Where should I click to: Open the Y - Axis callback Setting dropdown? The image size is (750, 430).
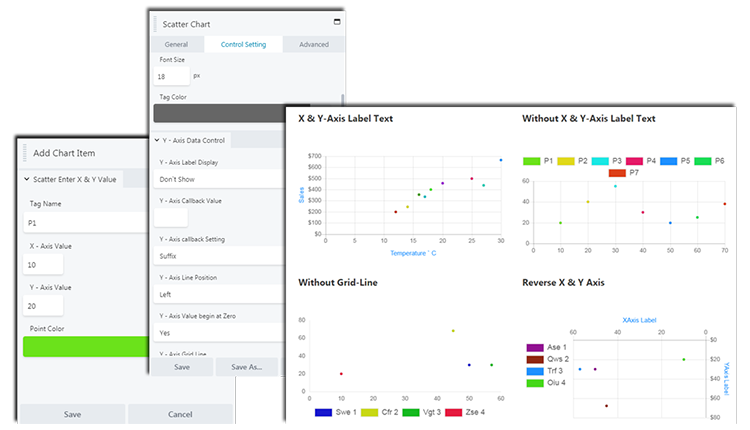click(218, 255)
